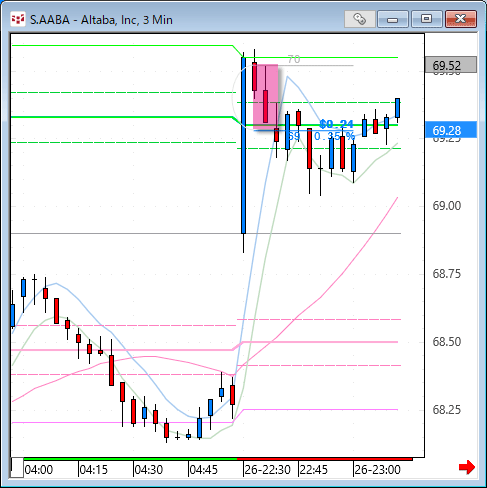The image size is (487, 488).
Task: Click the 04:45 time axis label
Action: tap(204, 470)
